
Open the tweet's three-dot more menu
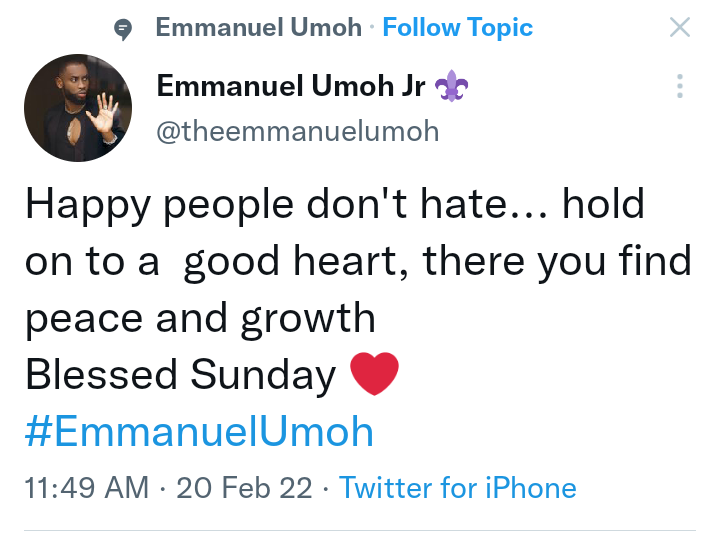(680, 86)
